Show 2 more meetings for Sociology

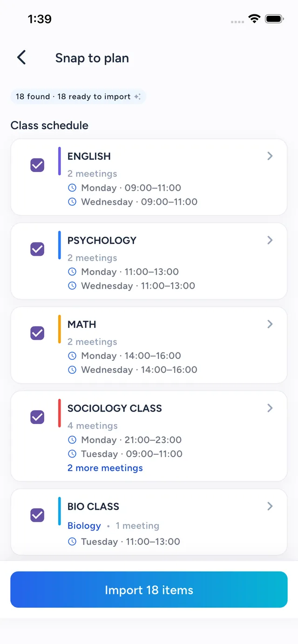coord(105,468)
